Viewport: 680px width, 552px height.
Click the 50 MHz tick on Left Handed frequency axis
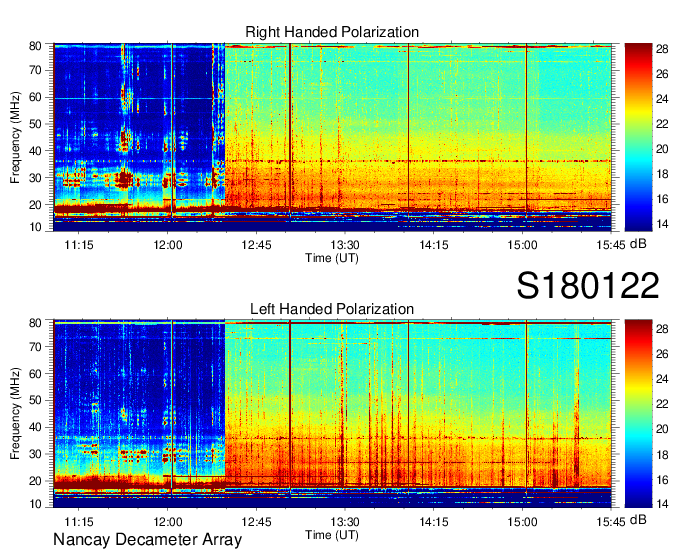coord(36,400)
